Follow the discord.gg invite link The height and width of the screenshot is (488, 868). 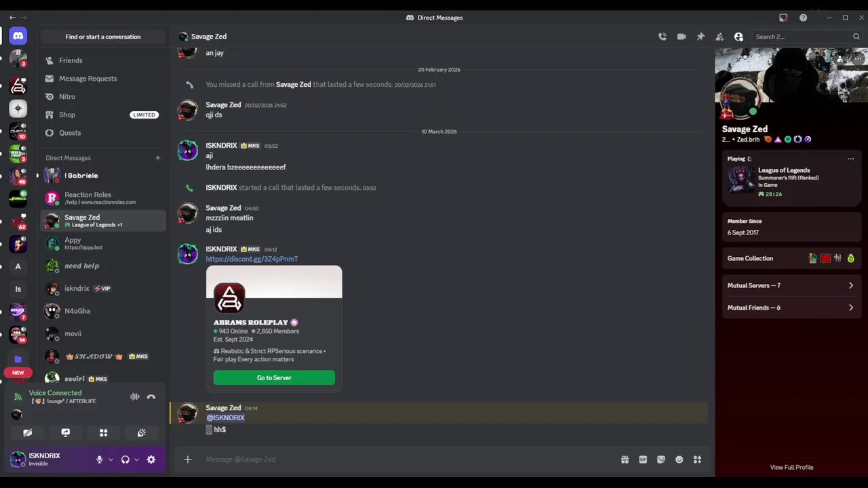tap(252, 259)
